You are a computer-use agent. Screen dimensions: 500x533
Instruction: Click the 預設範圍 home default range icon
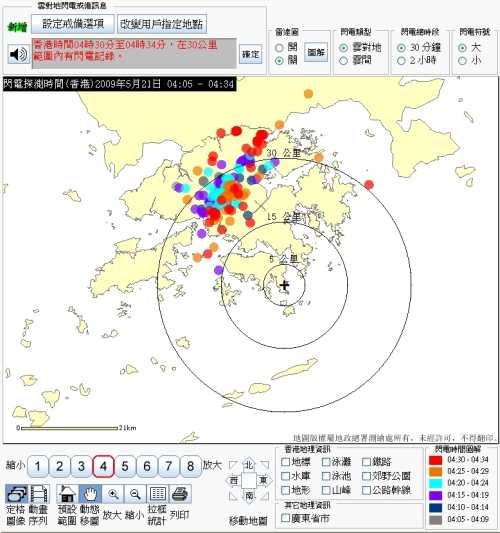(67, 494)
